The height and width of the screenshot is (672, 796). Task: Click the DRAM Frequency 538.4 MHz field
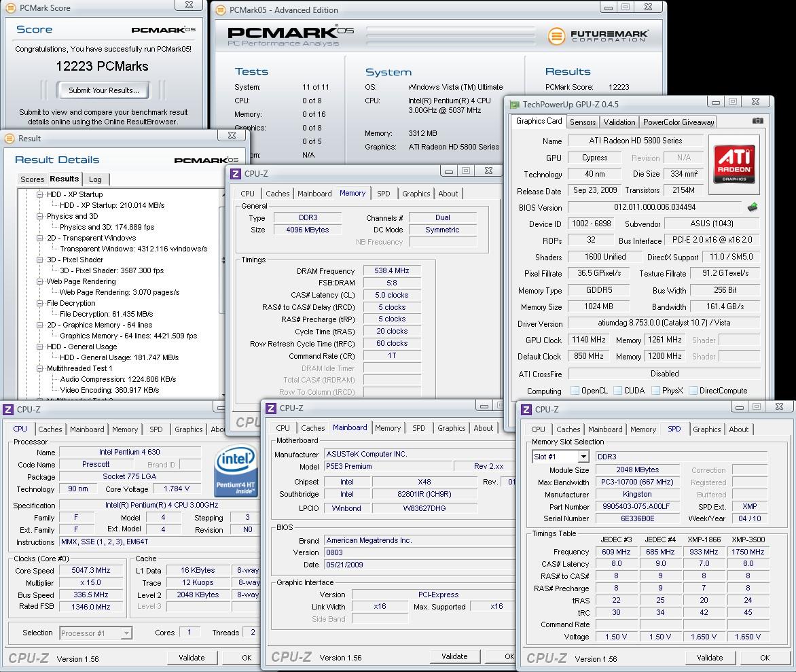point(392,270)
